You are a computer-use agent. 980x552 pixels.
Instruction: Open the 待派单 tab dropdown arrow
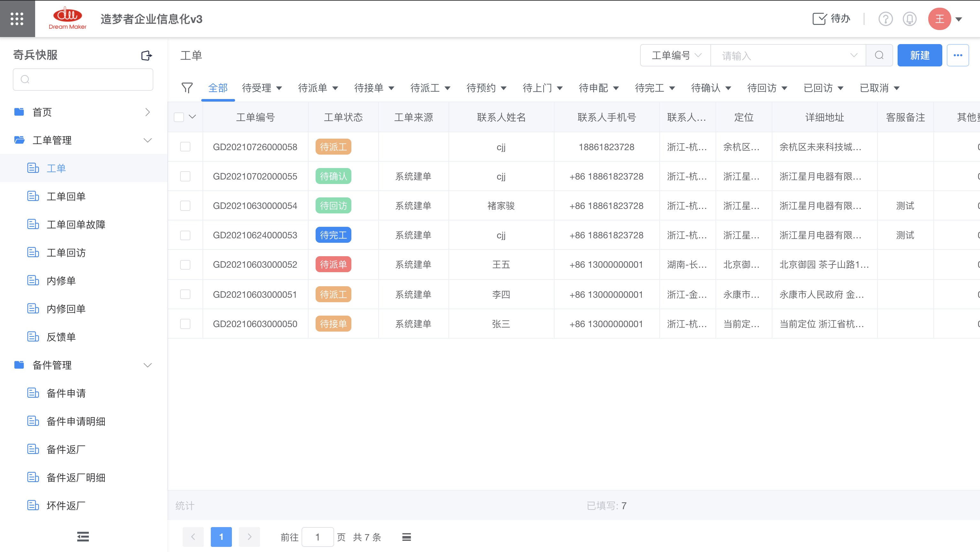(x=335, y=88)
